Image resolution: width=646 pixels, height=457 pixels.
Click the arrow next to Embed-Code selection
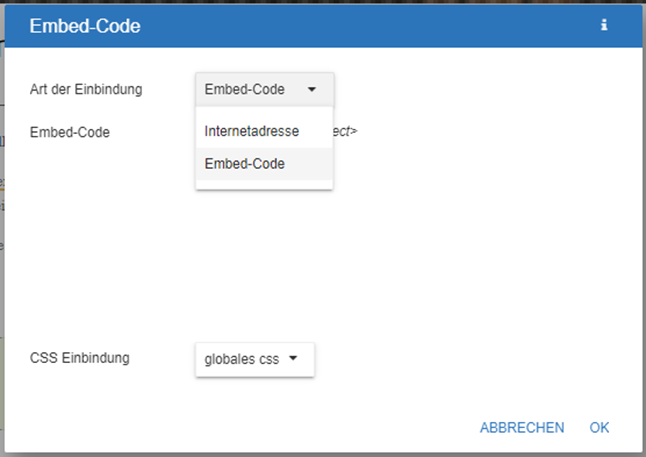pos(312,89)
